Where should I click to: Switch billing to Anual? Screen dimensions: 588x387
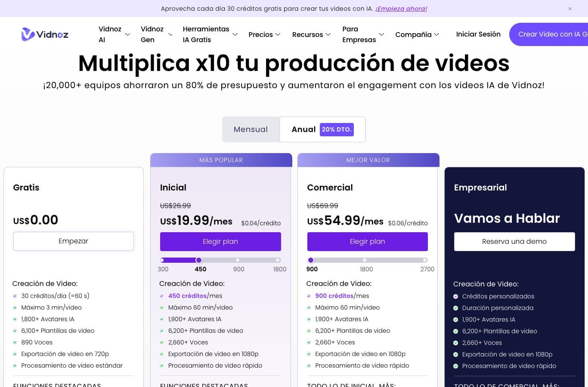tap(322, 129)
